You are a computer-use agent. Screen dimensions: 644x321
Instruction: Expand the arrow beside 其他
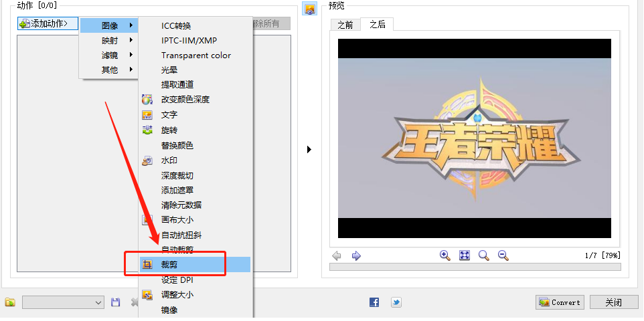click(x=131, y=70)
